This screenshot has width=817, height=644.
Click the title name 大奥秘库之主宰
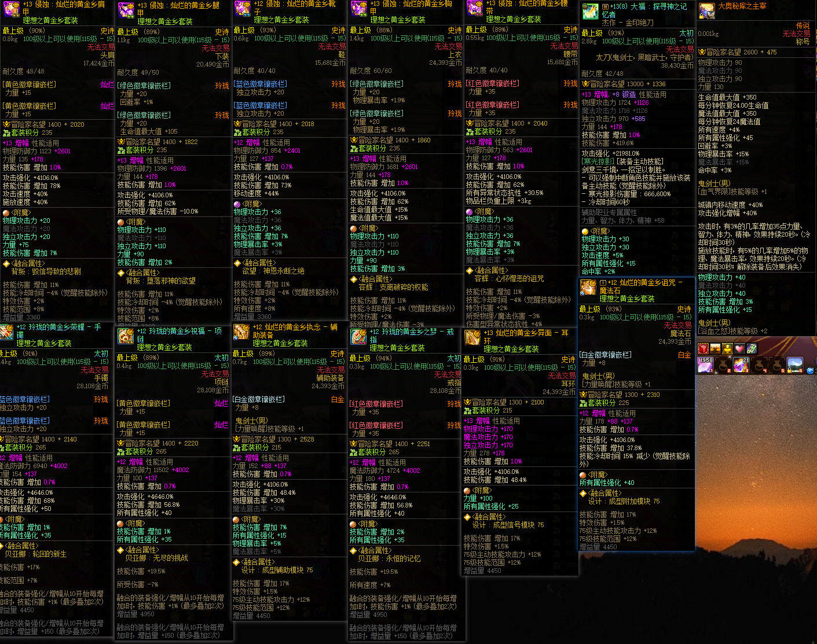(x=742, y=6)
